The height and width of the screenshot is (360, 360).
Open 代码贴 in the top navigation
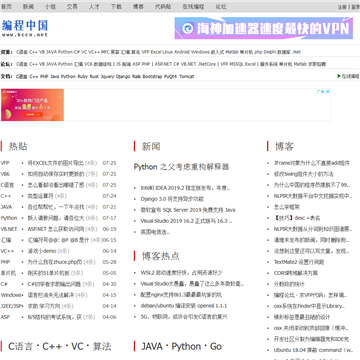(163, 7)
